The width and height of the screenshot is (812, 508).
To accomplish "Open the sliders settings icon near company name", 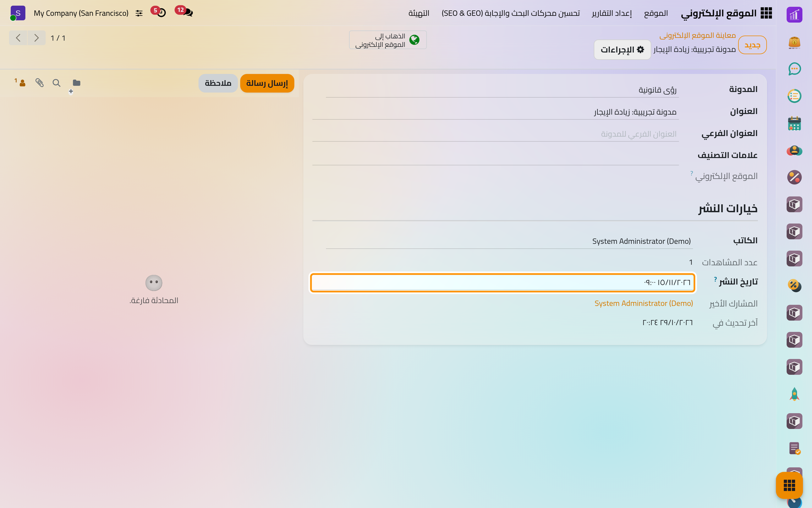I will pyautogui.click(x=139, y=13).
